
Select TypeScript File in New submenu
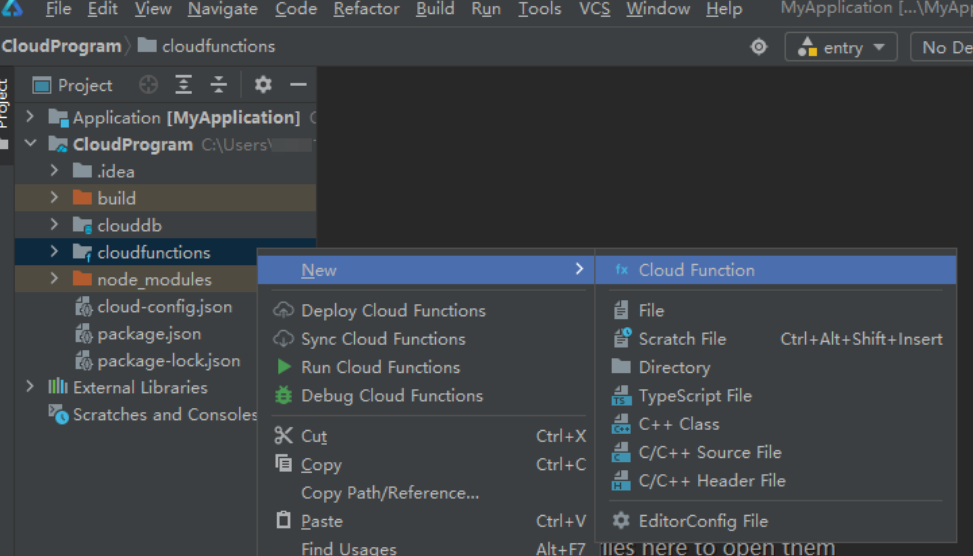[x=694, y=396]
